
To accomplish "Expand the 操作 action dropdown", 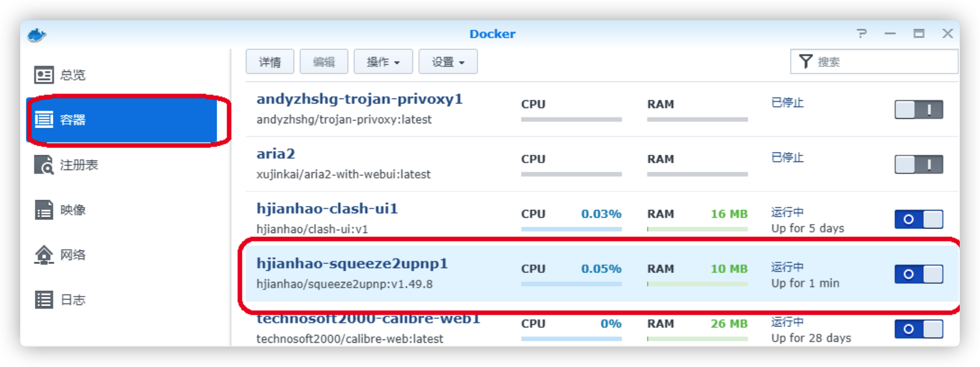I will click(383, 61).
